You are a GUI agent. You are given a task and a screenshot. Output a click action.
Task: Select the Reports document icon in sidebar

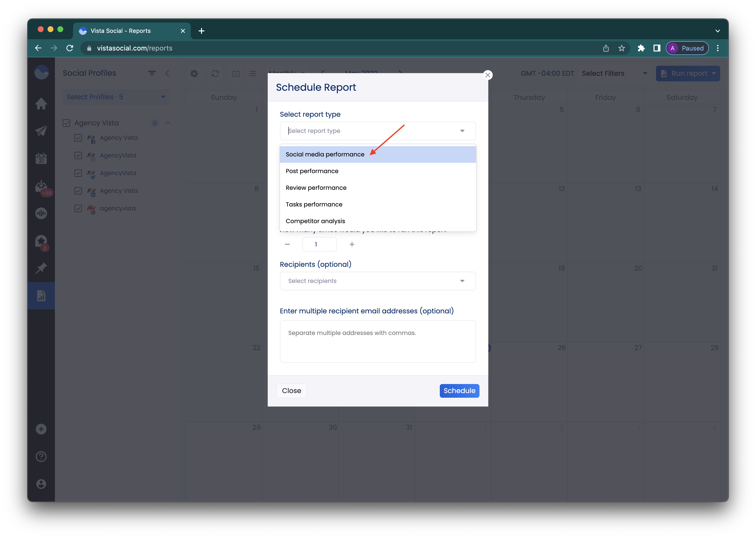pos(41,295)
